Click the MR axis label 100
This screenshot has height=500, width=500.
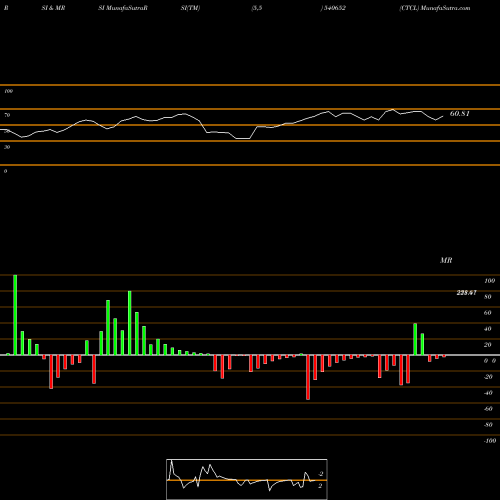[489, 281]
